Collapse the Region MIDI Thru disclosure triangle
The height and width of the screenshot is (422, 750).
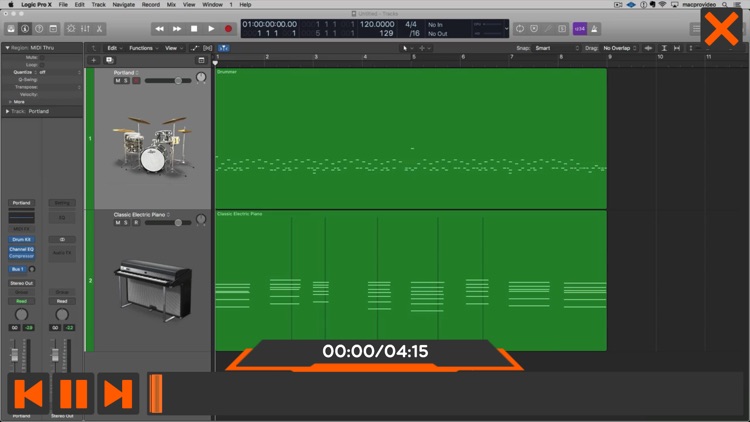pos(7,48)
